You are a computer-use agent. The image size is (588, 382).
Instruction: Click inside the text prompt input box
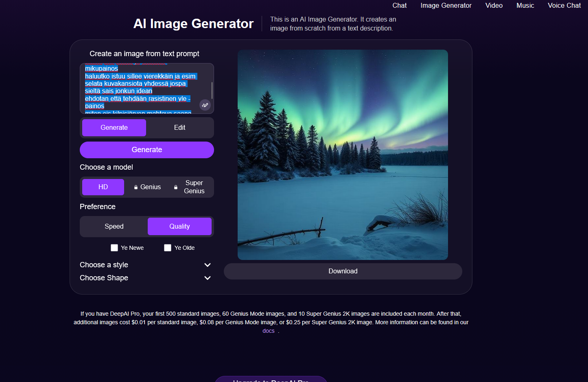point(147,88)
